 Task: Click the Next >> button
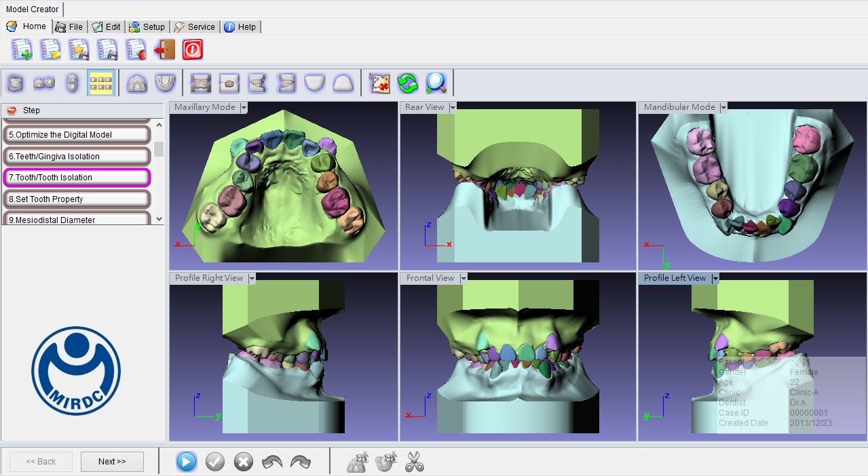pyautogui.click(x=112, y=462)
